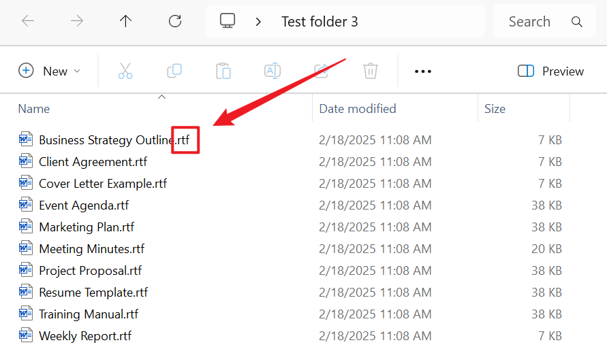Click Word icon of Client Agreement
The width and height of the screenshot is (607, 364).
point(26,161)
